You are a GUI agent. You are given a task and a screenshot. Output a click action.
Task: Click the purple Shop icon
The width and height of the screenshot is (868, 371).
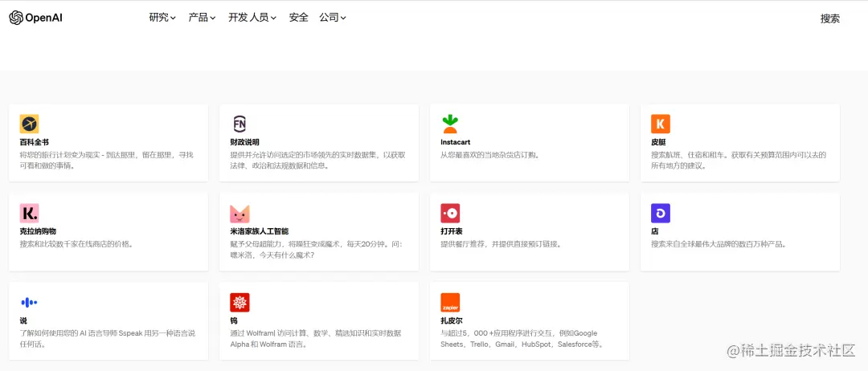[661, 213]
